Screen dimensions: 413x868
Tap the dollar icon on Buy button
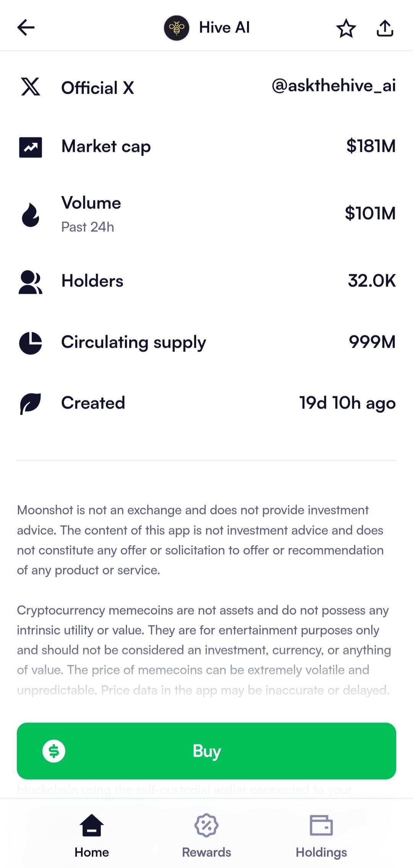click(x=54, y=751)
